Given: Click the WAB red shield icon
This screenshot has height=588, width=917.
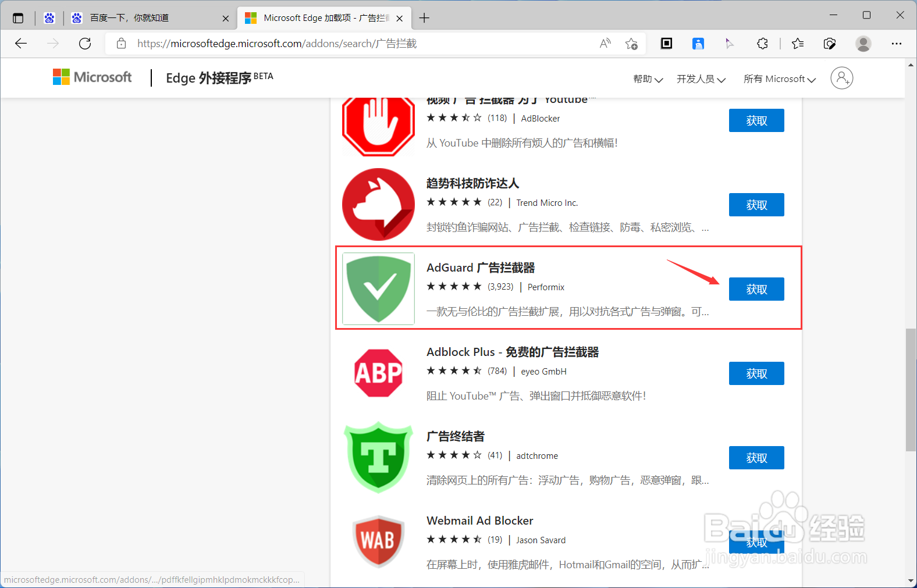Looking at the screenshot, I should (378, 541).
